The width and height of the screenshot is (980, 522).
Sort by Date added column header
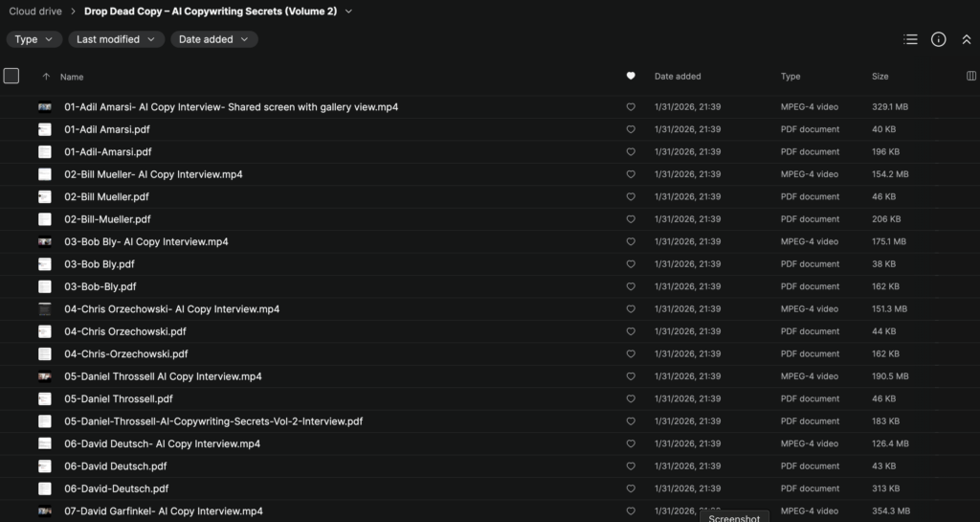(x=678, y=77)
